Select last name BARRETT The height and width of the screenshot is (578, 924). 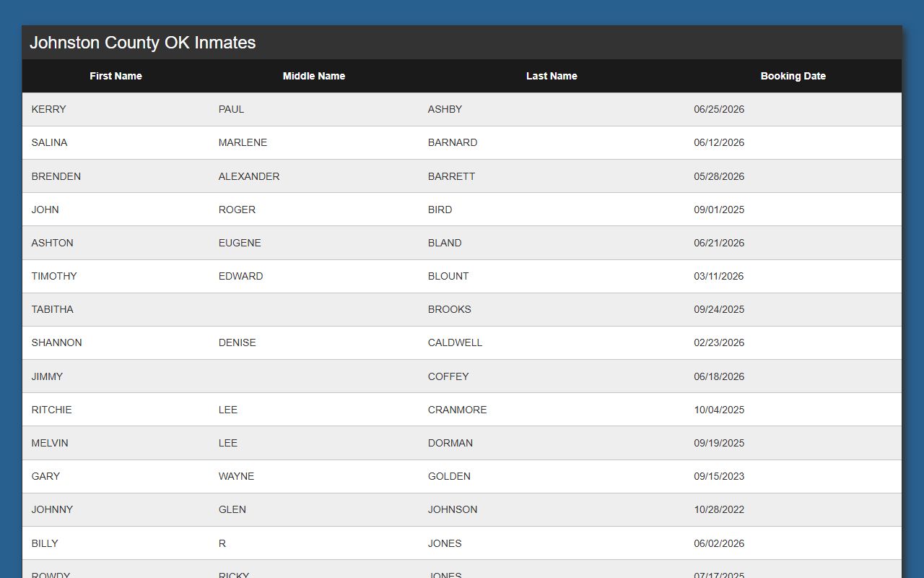pyautogui.click(x=451, y=176)
